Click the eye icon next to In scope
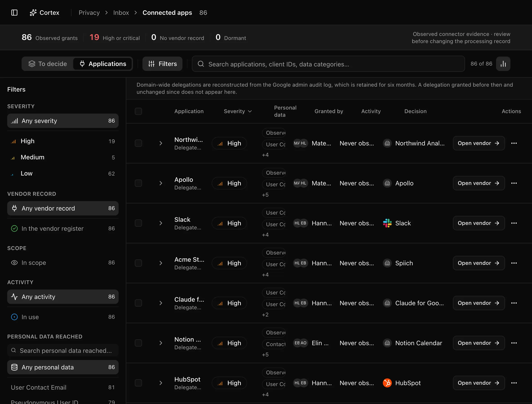532x404 pixels. pyautogui.click(x=14, y=263)
